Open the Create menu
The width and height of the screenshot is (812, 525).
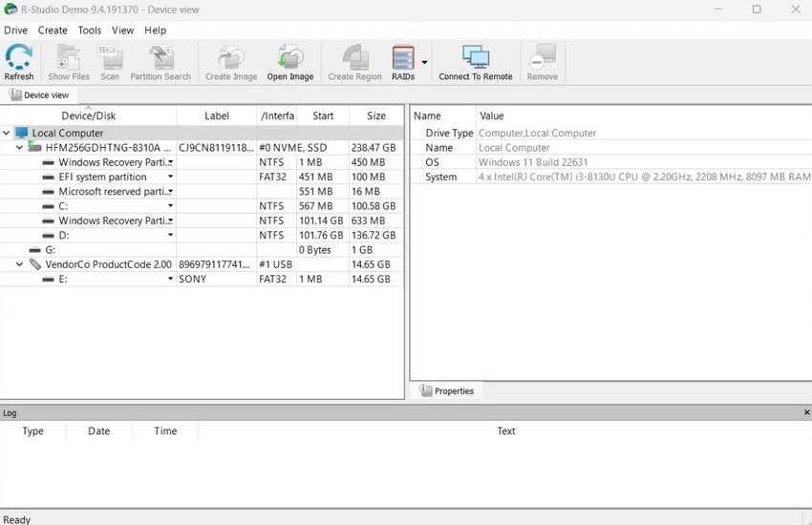tap(53, 30)
